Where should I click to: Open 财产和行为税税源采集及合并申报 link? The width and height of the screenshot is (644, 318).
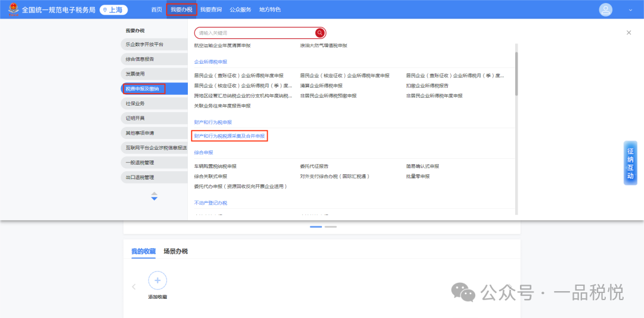pos(230,136)
